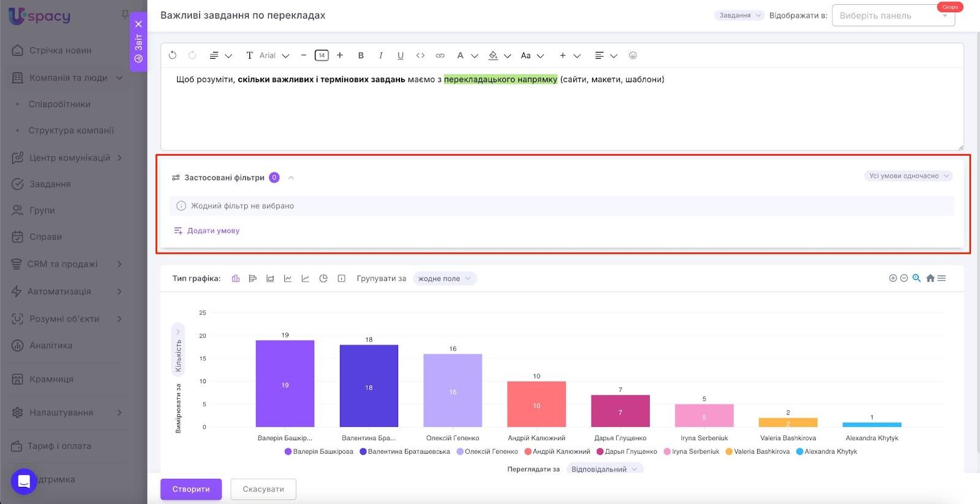Select the pie chart type icon
This screenshot has height=504, width=980.
(323, 279)
